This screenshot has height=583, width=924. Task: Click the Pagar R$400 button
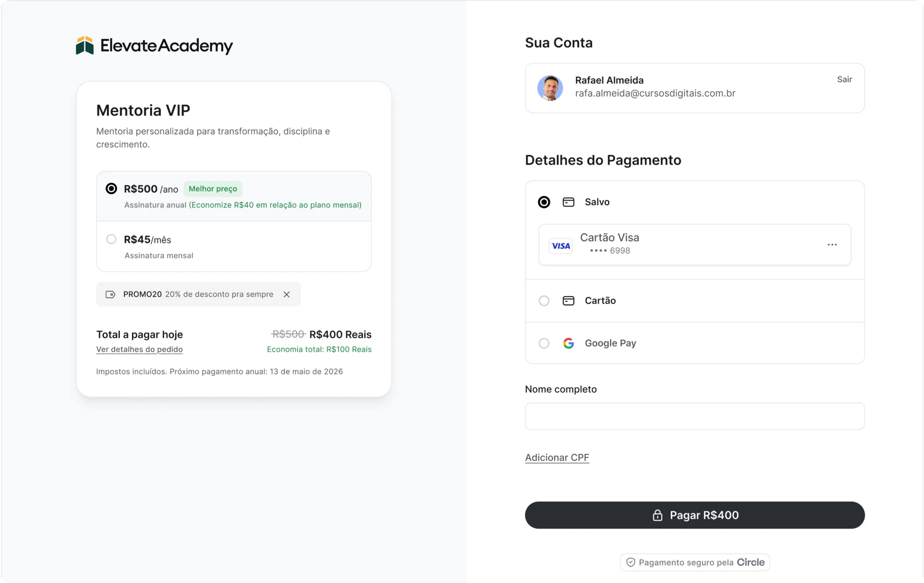pos(694,515)
